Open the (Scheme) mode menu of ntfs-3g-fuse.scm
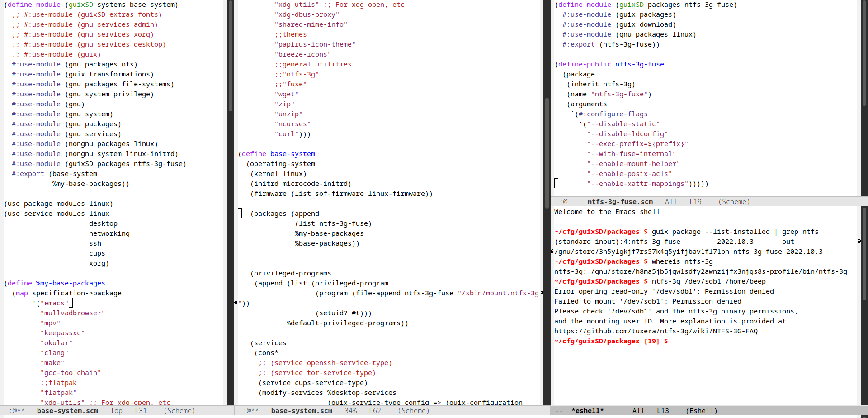 click(x=734, y=202)
